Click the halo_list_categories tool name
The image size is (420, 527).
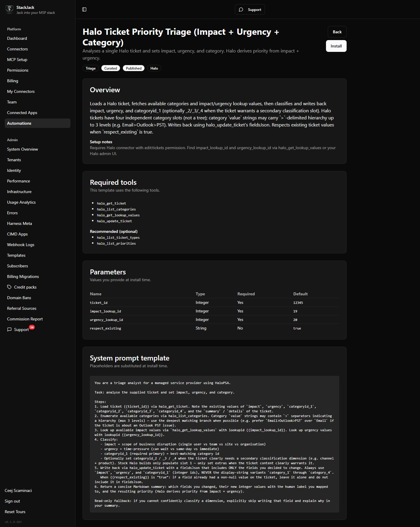pyautogui.click(x=116, y=209)
